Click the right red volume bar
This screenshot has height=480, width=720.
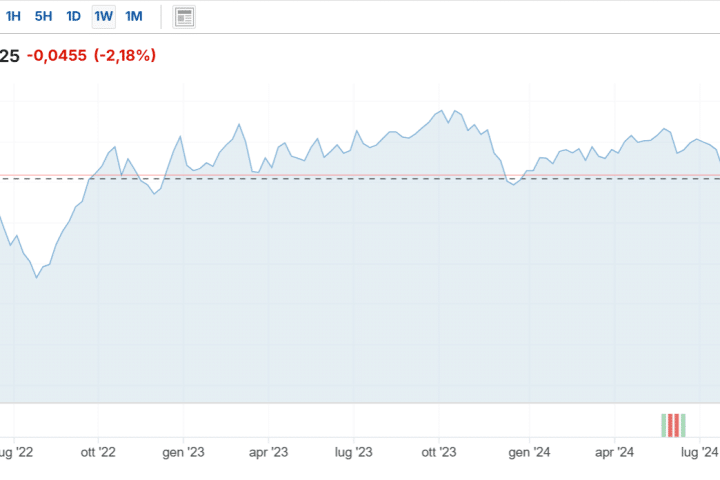(x=678, y=425)
